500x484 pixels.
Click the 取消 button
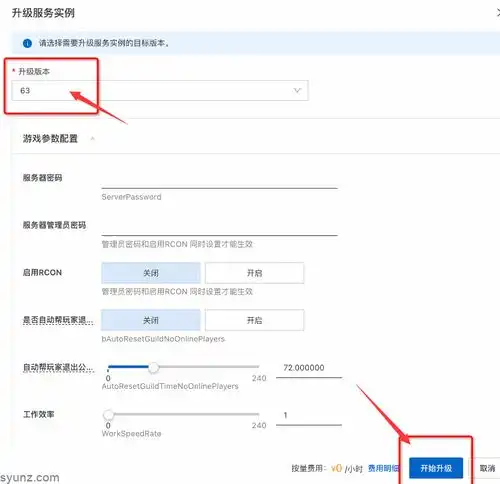tap(487, 468)
